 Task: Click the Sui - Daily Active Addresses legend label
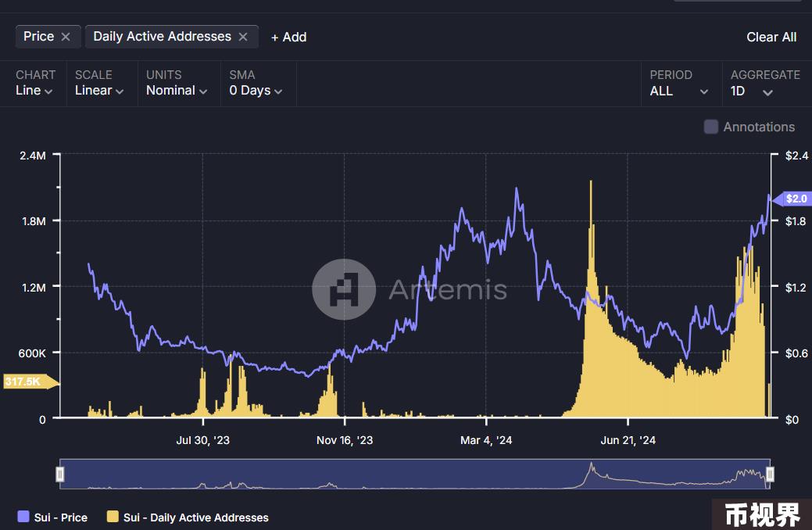click(195, 517)
